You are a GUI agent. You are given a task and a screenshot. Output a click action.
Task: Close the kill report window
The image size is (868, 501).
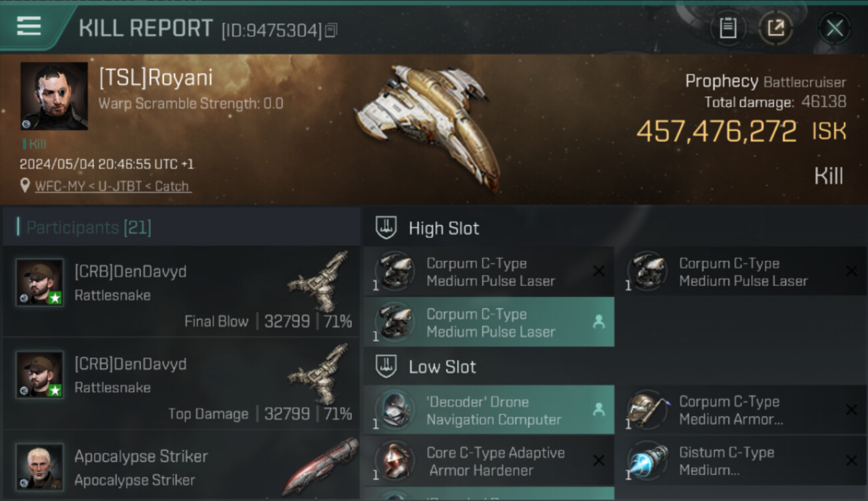835,28
